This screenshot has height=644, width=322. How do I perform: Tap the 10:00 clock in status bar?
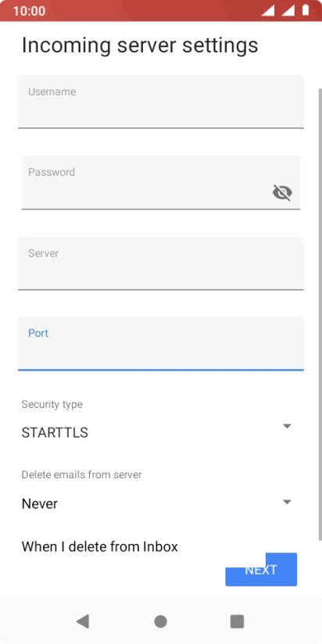tap(29, 11)
